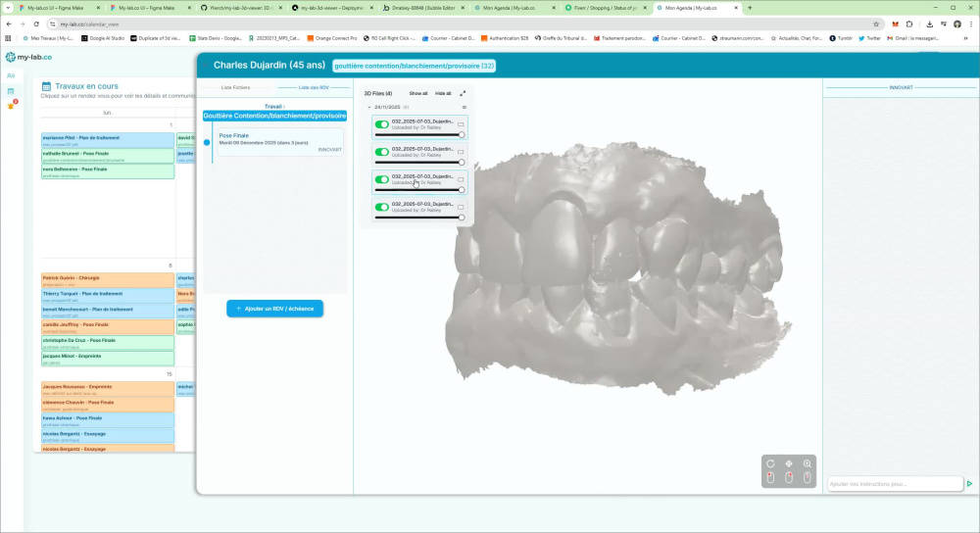The image size is (980, 533).
Task: Switch to the Liste des RDV tab
Action: (x=314, y=87)
